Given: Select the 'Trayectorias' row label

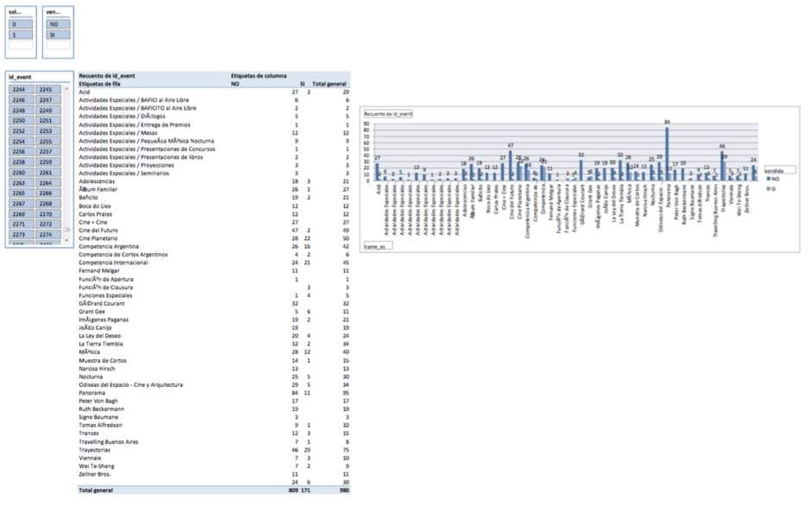Looking at the screenshot, I should [x=94, y=450].
